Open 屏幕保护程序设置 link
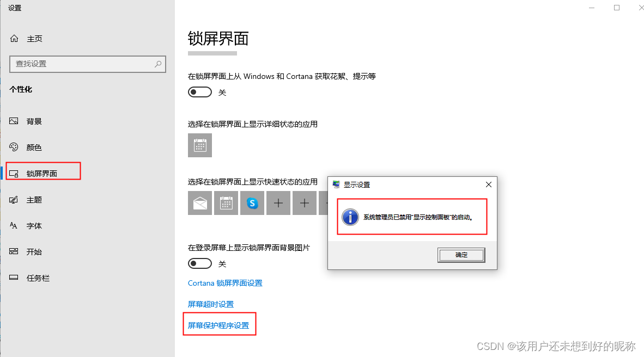This screenshot has height=357, width=644. tap(218, 325)
